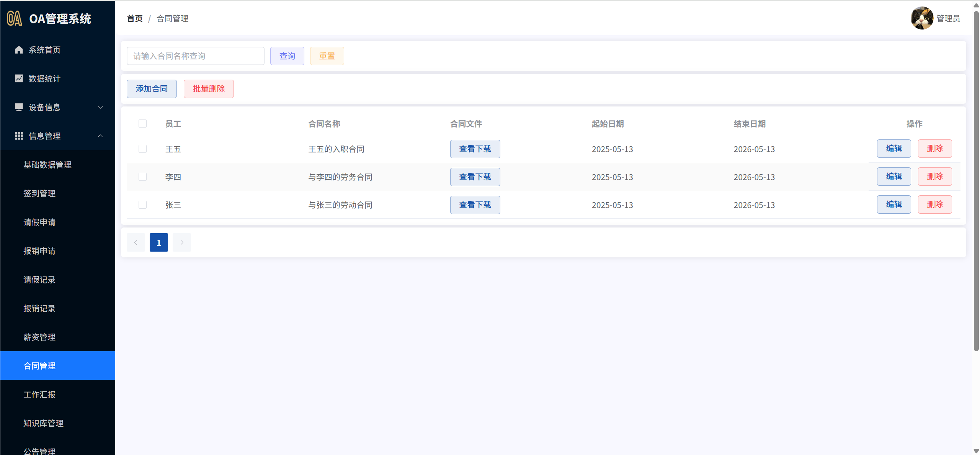Click the 添加合同 button
980x455 pixels.
pyautogui.click(x=152, y=89)
